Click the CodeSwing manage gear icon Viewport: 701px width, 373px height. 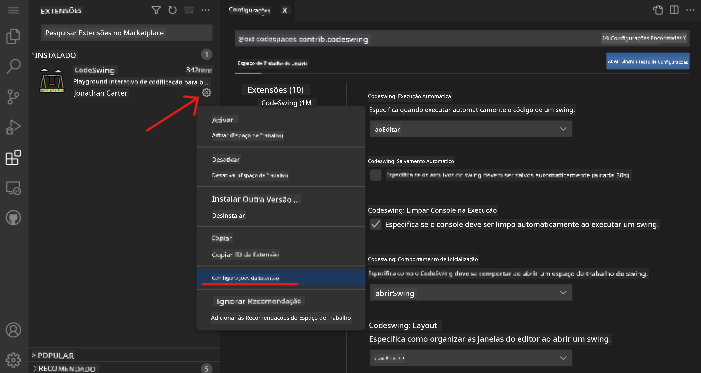(206, 93)
